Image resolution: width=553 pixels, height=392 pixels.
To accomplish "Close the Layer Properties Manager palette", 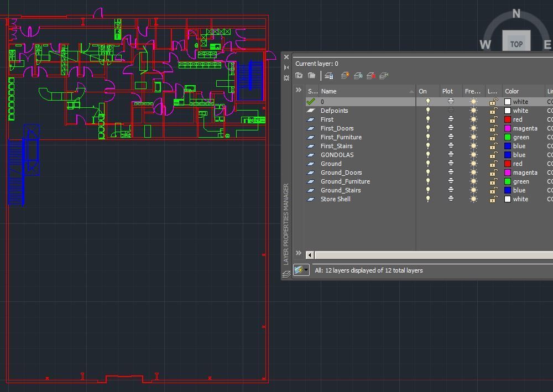I will [x=286, y=57].
